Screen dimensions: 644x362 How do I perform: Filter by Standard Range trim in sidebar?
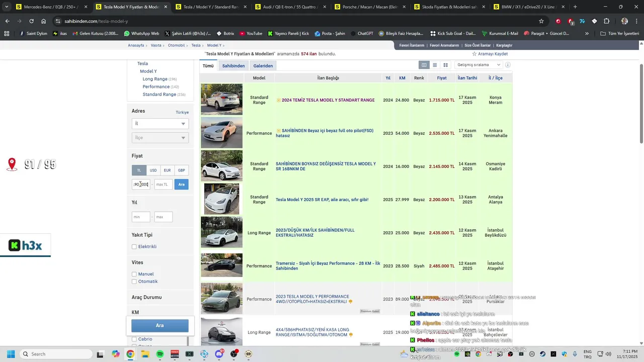(159, 95)
